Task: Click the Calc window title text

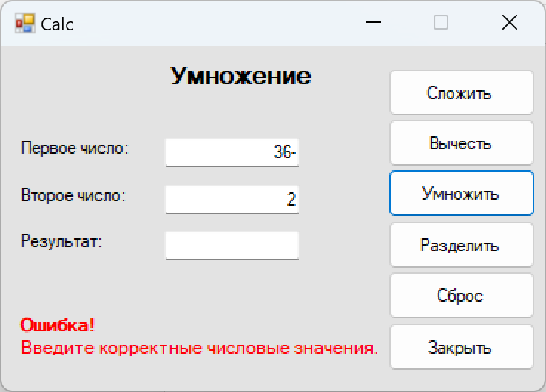Action: 57,24
